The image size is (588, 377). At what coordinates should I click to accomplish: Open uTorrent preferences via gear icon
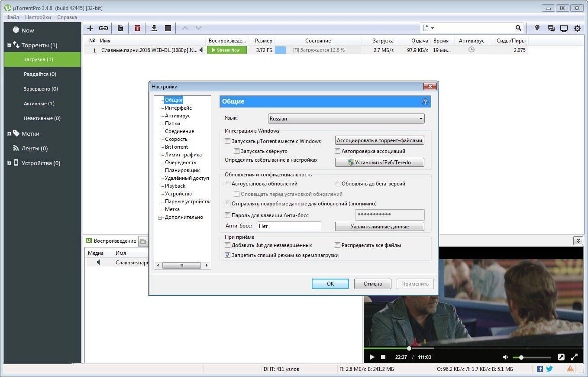(x=577, y=28)
